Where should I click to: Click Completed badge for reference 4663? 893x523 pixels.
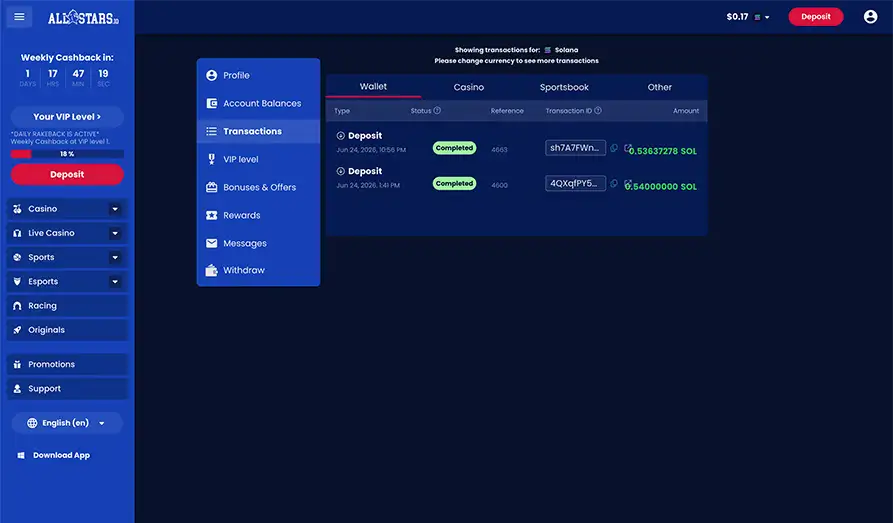pos(454,148)
